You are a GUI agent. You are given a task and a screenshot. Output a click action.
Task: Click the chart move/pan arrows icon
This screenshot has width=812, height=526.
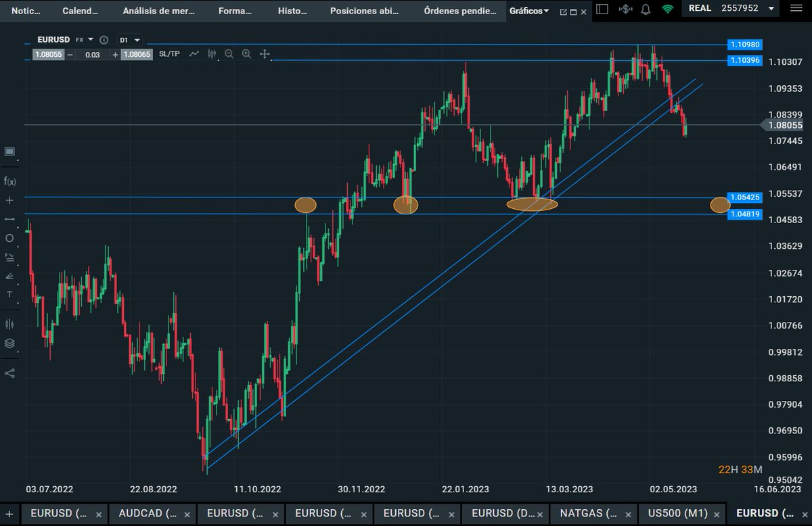265,54
